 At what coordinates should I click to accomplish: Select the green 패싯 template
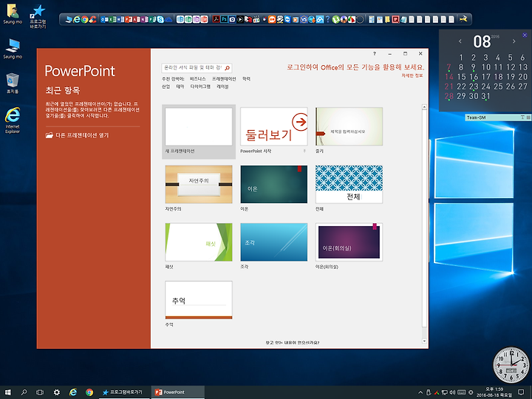click(x=199, y=242)
